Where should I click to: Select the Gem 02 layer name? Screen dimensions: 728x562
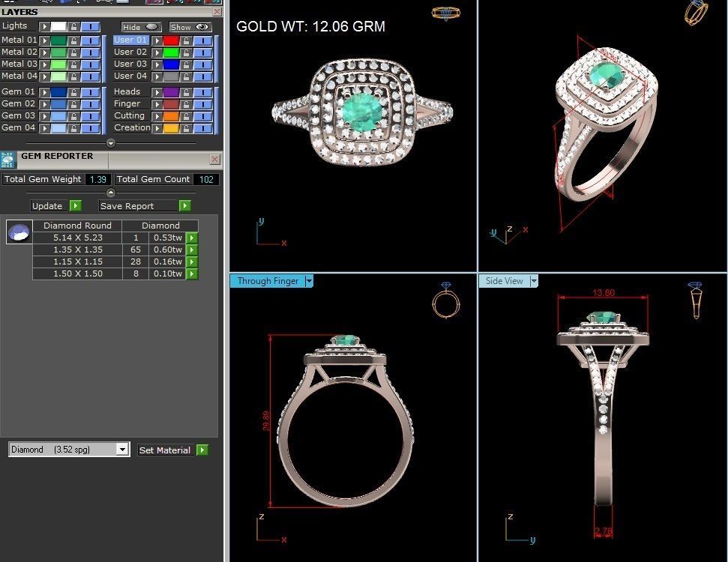[x=19, y=103]
